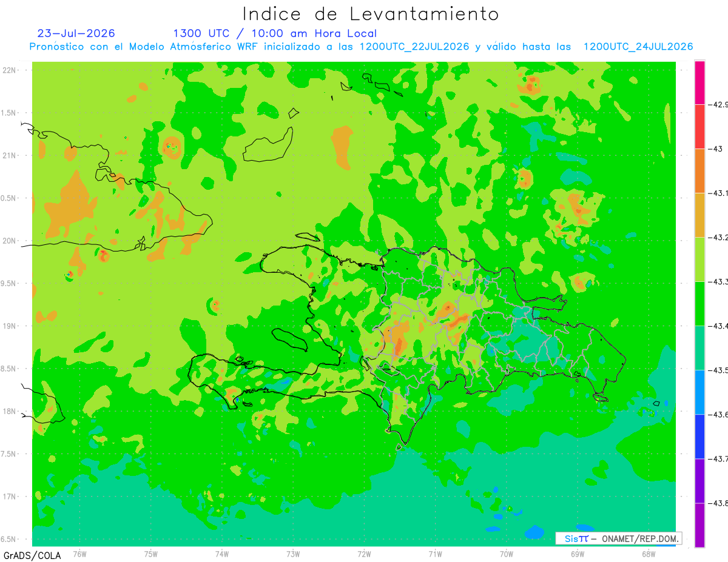Click the dark green color bar segment above -43.4
Viewport: 728px width, 562px height.
699,304
